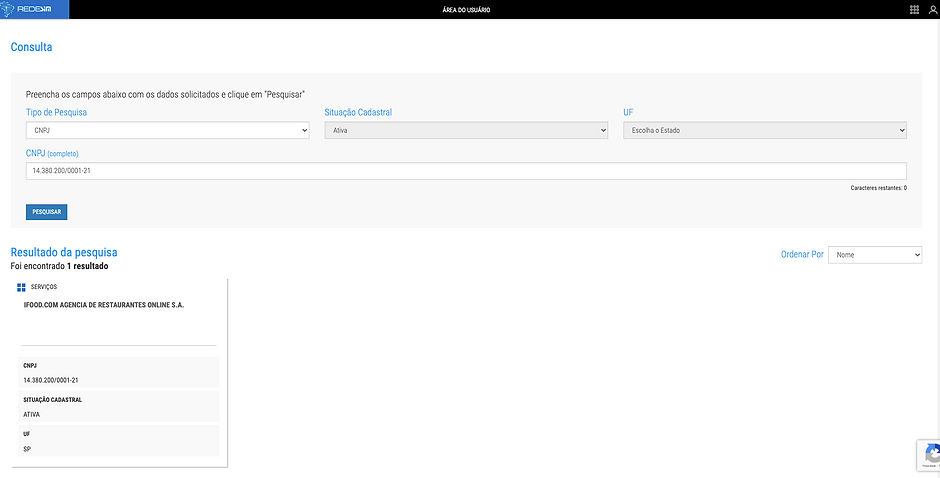Click the ATIVA status in result card
940x478 pixels.
[32, 414]
